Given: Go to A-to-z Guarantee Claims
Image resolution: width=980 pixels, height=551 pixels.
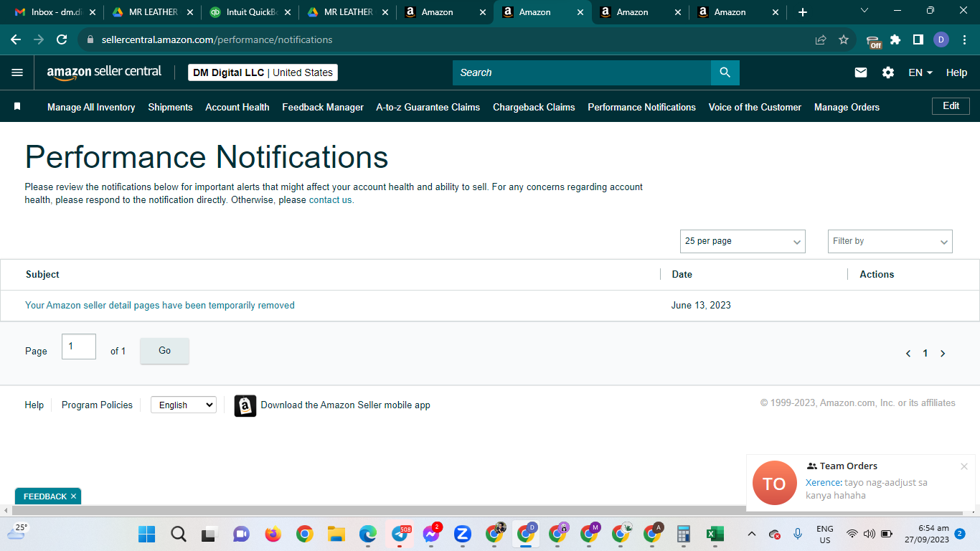Looking at the screenshot, I should 428,107.
